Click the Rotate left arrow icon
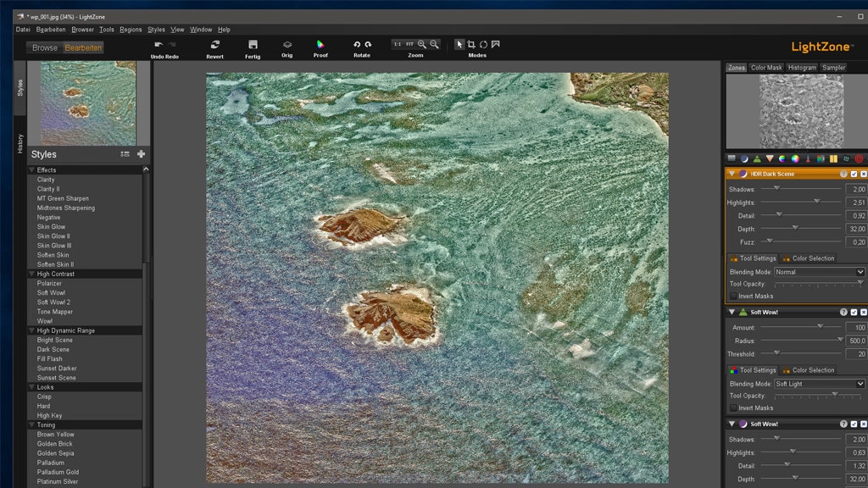This screenshot has width=868, height=488. point(357,43)
